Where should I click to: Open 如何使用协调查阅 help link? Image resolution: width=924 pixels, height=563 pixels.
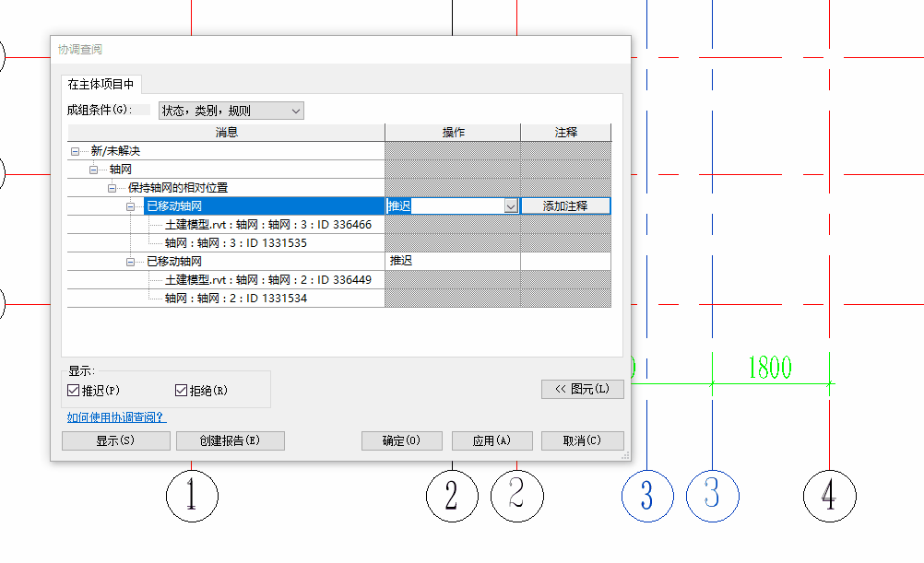117,416
